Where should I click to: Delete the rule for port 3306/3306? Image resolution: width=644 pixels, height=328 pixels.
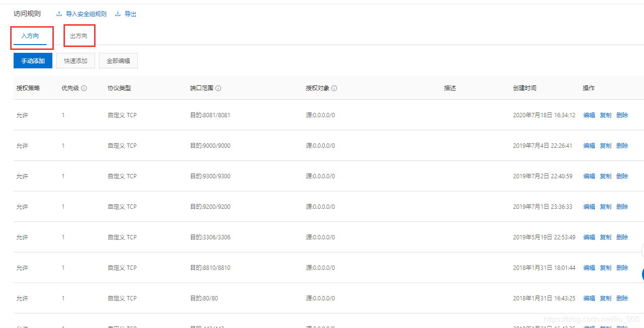click(622, 237)
